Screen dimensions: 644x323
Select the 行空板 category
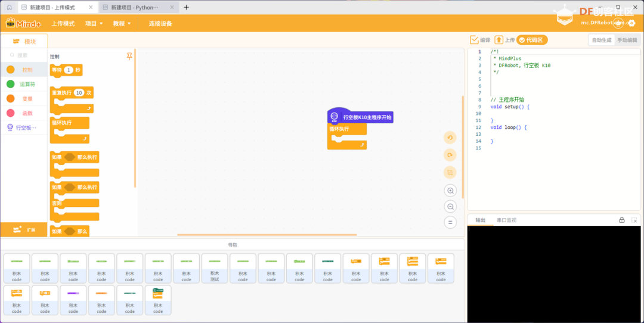click(24, 128)
